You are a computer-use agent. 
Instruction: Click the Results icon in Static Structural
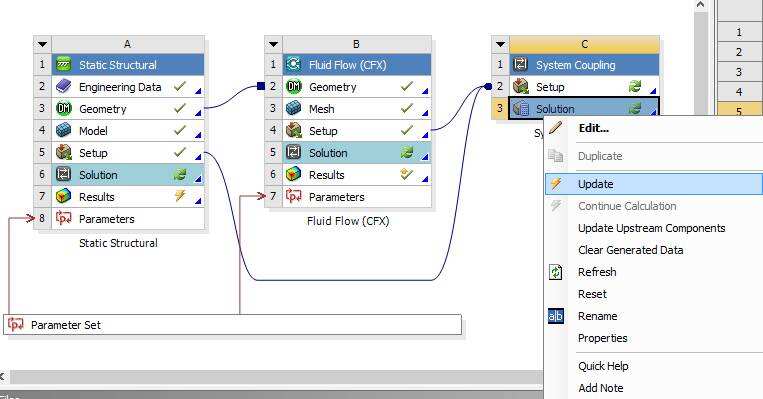tap(64, 197)
